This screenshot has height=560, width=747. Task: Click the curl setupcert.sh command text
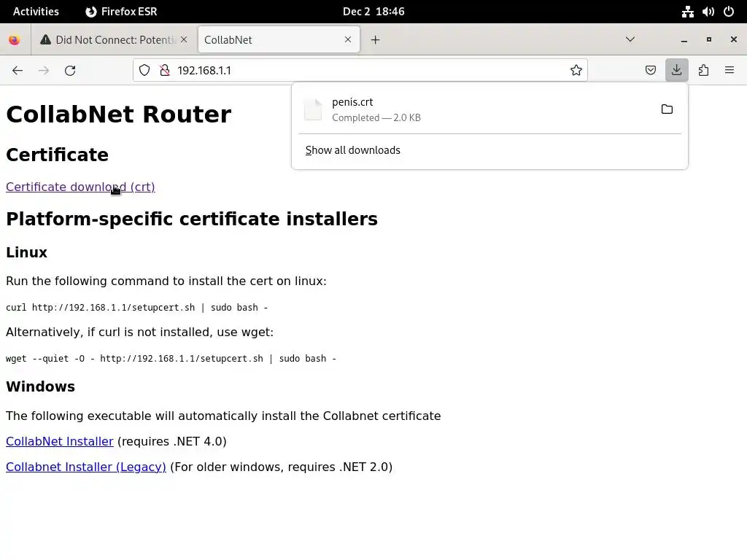pos(136,308)
